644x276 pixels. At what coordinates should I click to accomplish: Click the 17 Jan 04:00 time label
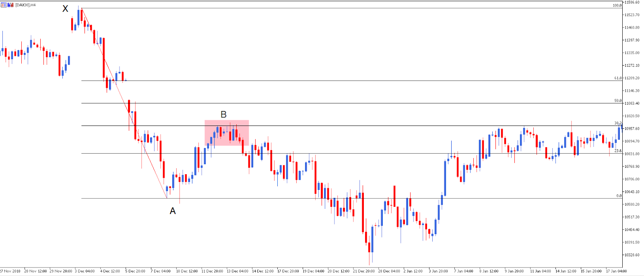(616, 271)
